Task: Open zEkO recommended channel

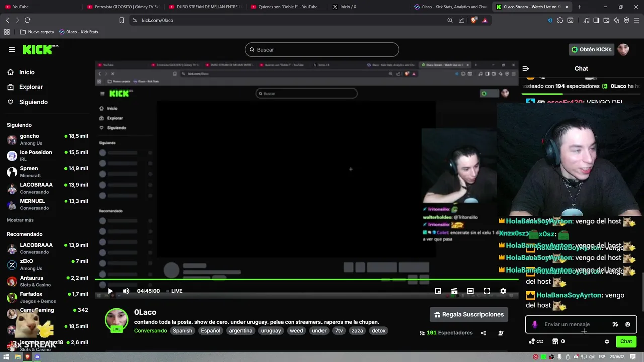Action: tap(47, 264)
